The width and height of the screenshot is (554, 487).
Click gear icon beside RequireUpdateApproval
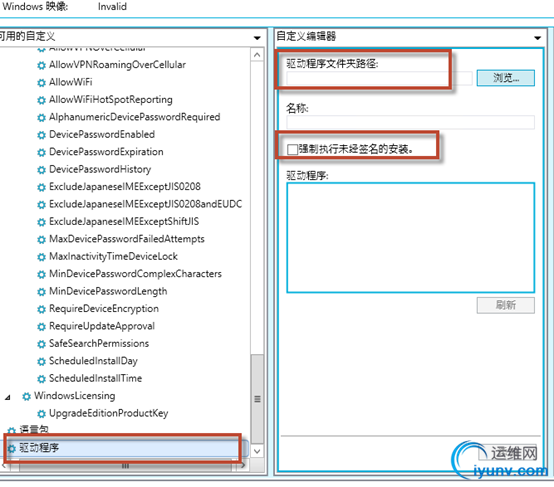41,327
